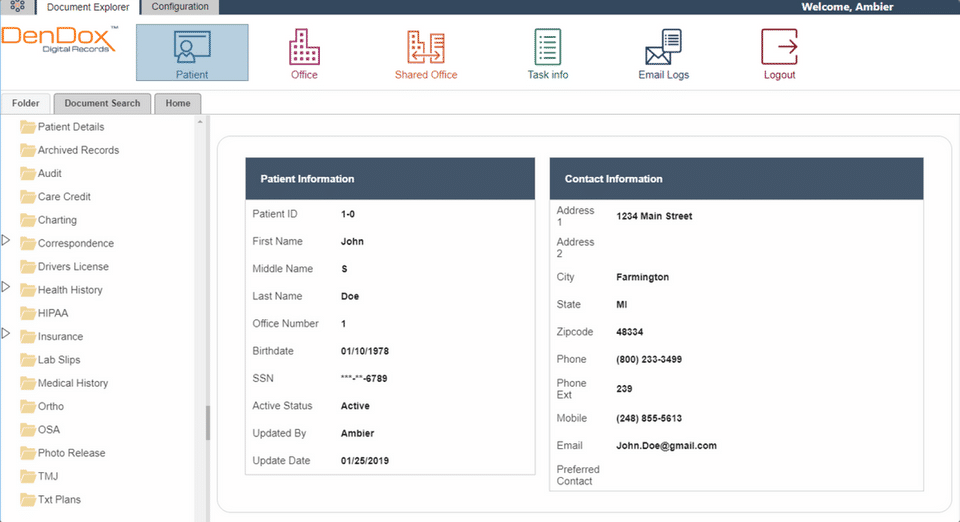This screenshot has width=960, height=522.
Task: Click the Txt Plans folder icon
Action: (x=28, y=499)
